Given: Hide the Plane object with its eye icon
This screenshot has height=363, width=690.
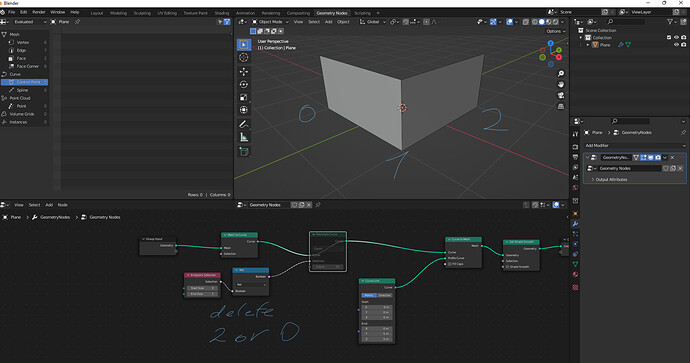Looking at the screenshot, I should pyautogui.click(x=676, y=45).
